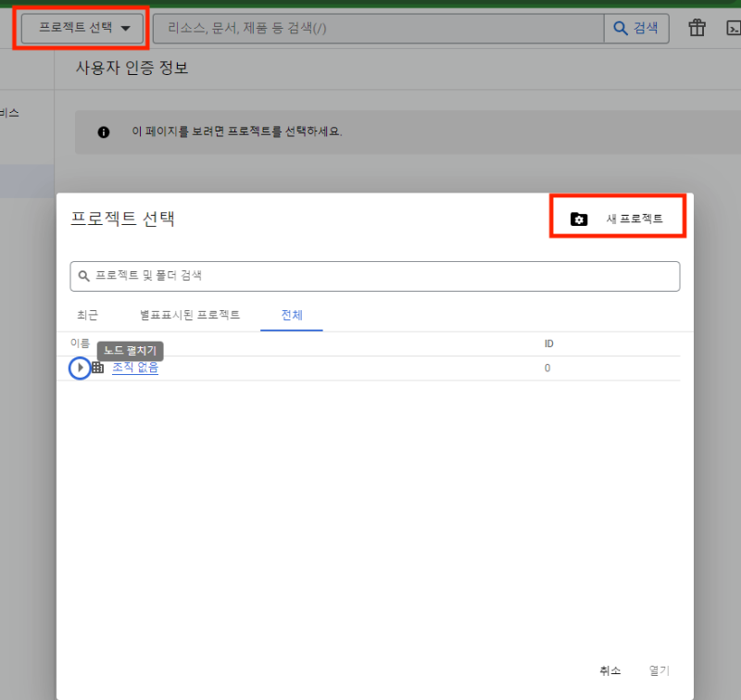The height and width of the screenshot is (700, 741).
Task: Click the 열기 button
Action: pos(659,670)
